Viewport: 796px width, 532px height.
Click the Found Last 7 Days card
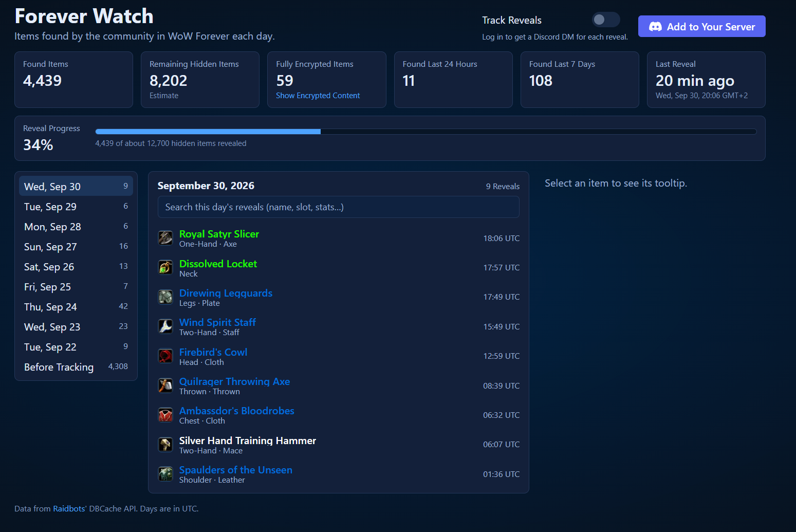(x=580, y=80)
